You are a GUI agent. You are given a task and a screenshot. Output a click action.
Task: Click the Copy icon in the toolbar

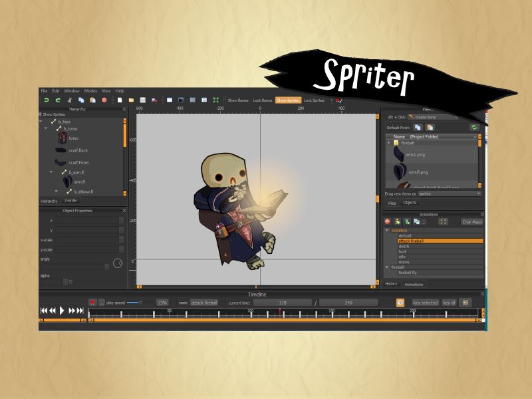pos(81,100)
